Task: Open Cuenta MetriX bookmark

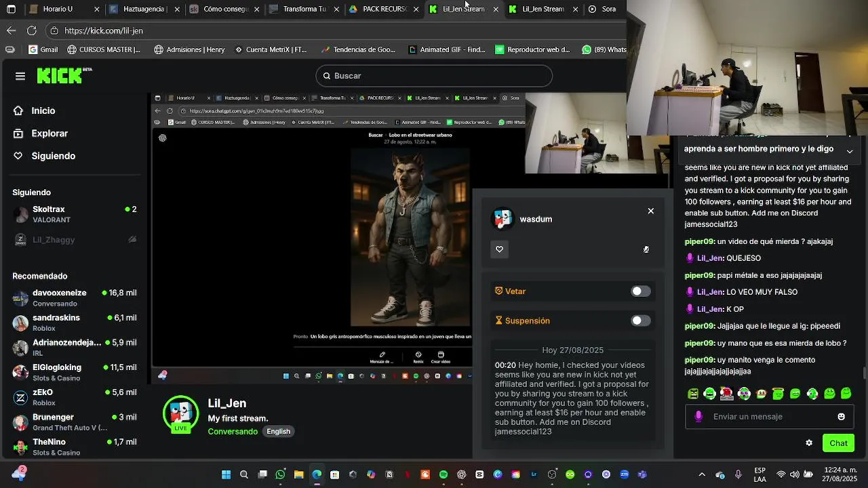Action: point(270,49)
